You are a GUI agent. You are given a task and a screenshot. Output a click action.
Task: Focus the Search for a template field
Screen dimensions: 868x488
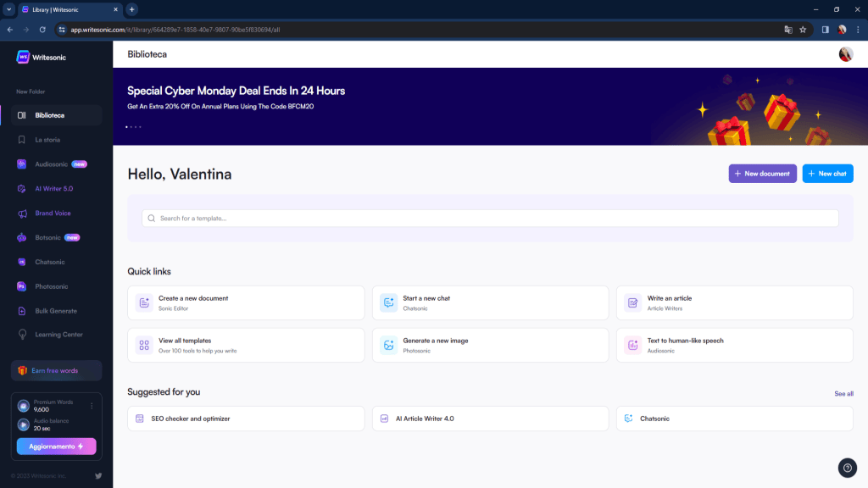coord(490,219)
